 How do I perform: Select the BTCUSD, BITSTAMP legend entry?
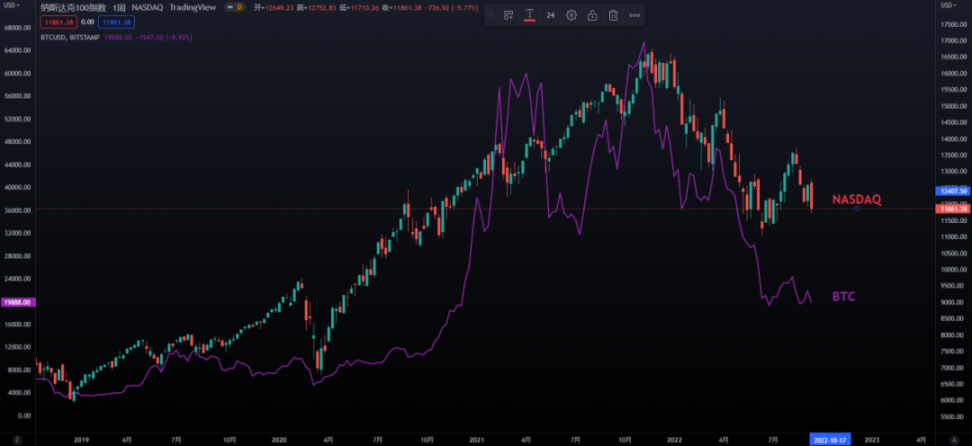68,37
